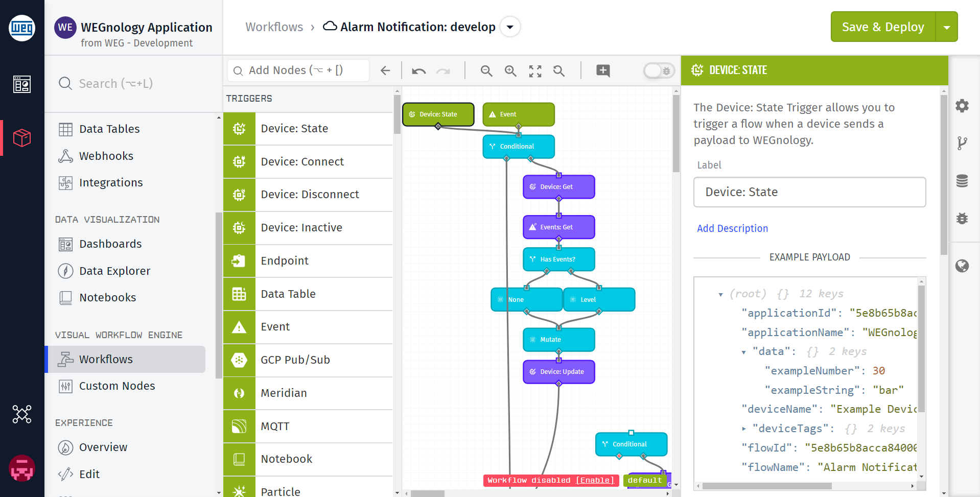
Task: Click the payload horizontal scrollbar
Action: 767,486
